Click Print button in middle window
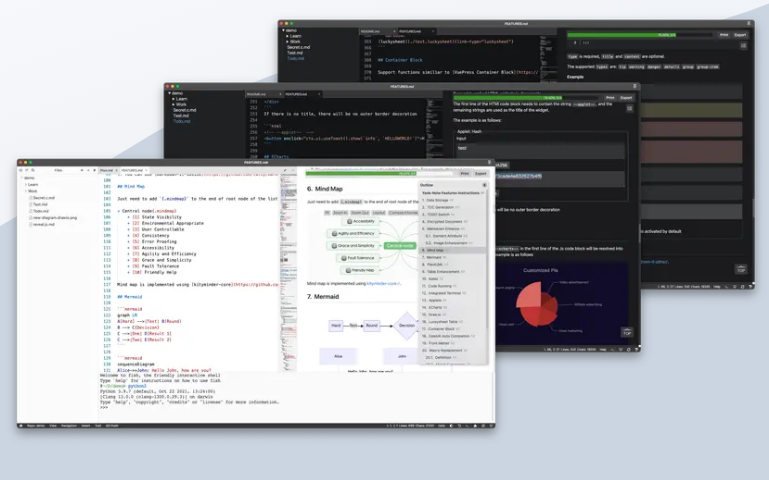769x480 pixels. coord(610,98)
